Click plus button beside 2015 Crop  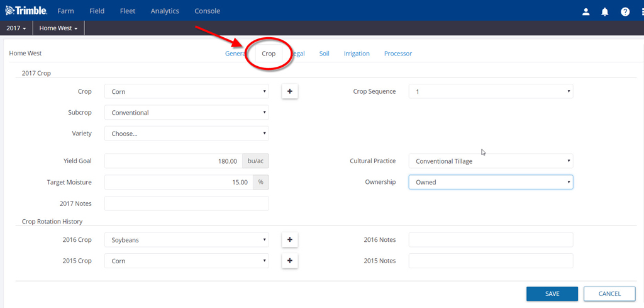pyautogui.click(x=289, y=261)
